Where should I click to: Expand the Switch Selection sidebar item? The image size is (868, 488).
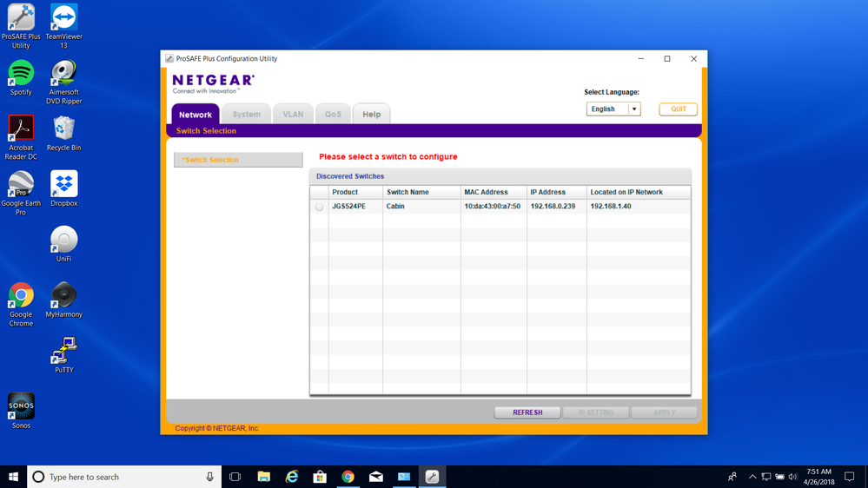pos(238,160)
